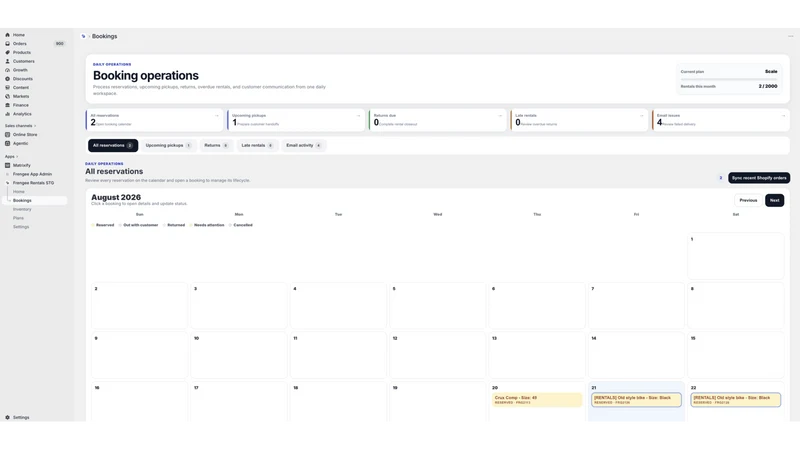800x450 pixels.
Task: Click arrow on All reservations card
Action: pos(217,115)
